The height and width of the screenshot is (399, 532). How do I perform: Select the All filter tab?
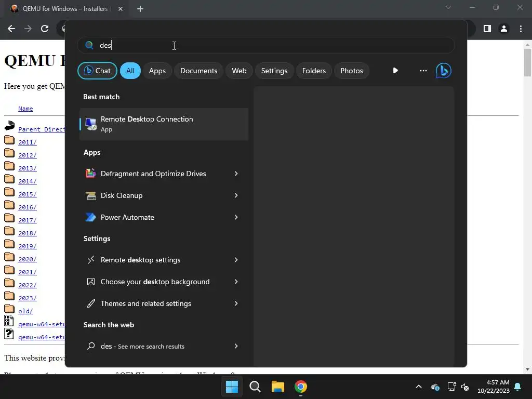coord(130,71)
